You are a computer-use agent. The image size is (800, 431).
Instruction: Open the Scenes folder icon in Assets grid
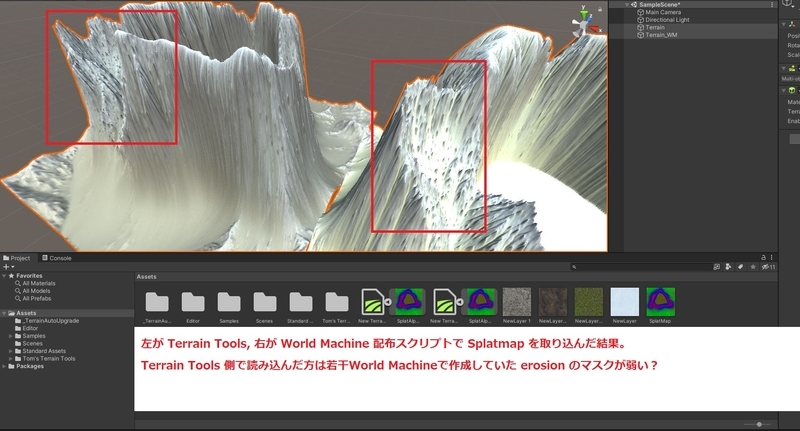[265, 302]
